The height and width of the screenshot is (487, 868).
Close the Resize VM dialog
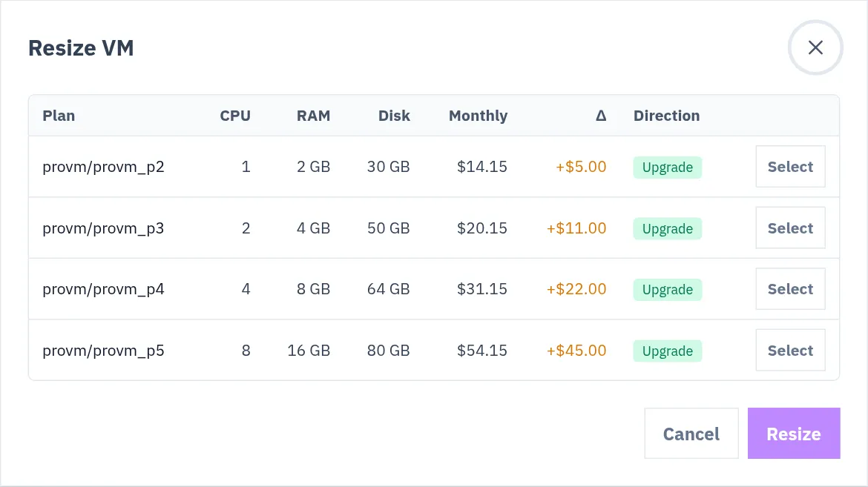[x=815, y=47]
